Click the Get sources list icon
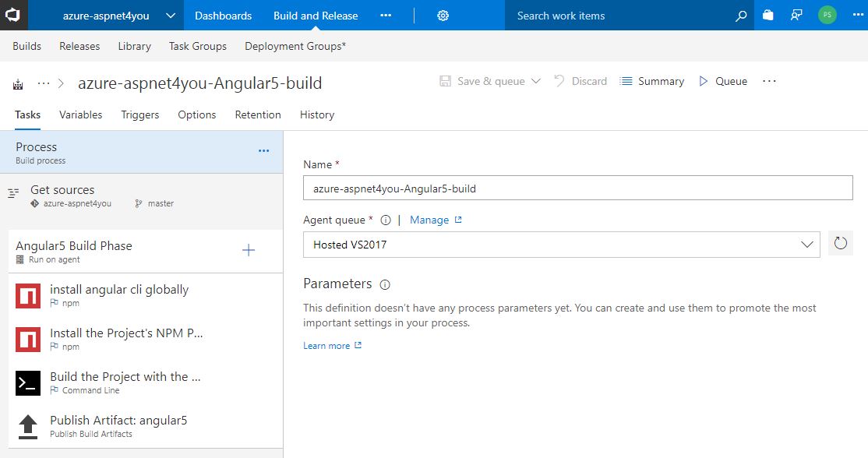Screen dimensions: 868x458 [x=13, y=193]
